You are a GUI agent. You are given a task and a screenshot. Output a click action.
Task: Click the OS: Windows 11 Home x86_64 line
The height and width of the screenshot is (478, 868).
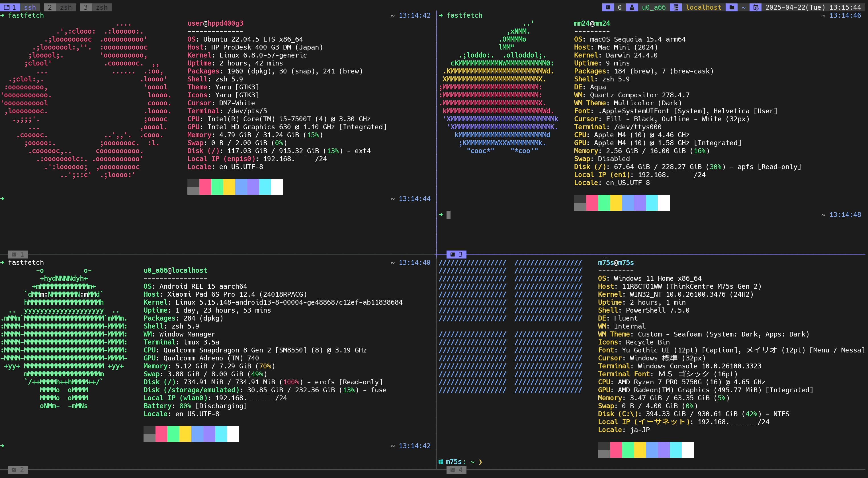[650, 278]
